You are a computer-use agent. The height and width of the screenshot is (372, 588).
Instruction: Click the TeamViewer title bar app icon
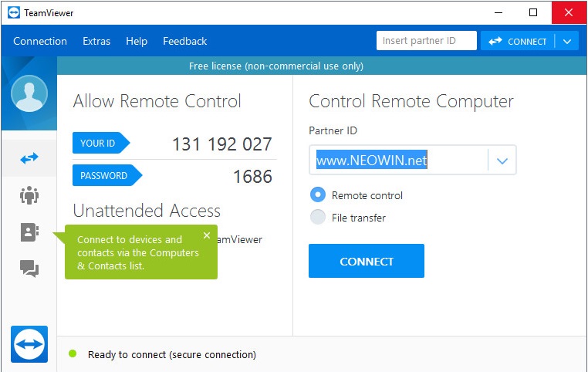coord(13,13)
